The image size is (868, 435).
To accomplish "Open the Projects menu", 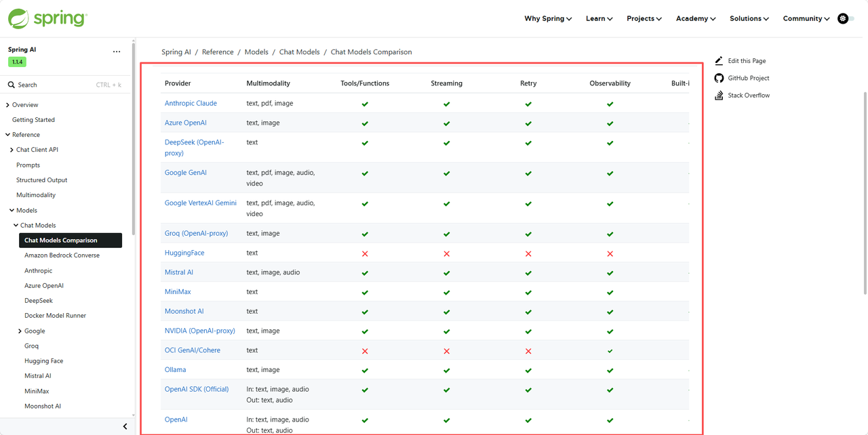I will [x=644, y=18].
